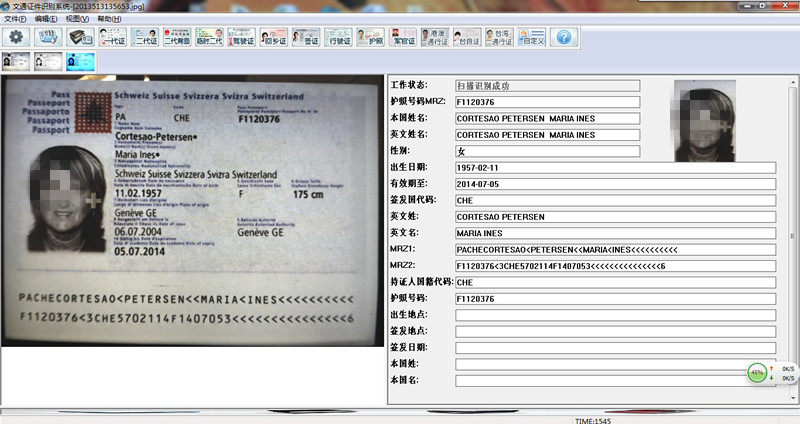Click the scanned Swiss passport image

click(x=192, y=211)
